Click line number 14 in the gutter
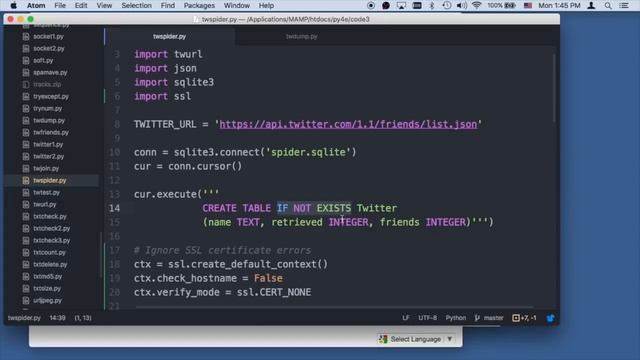This screenshot has width=640, height=360. [x=115, y=208]
